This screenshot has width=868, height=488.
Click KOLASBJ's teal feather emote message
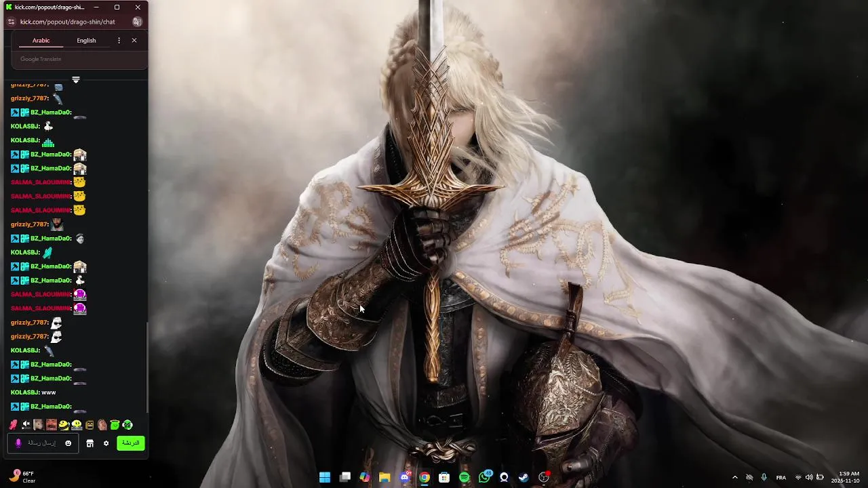click(47, 253)
